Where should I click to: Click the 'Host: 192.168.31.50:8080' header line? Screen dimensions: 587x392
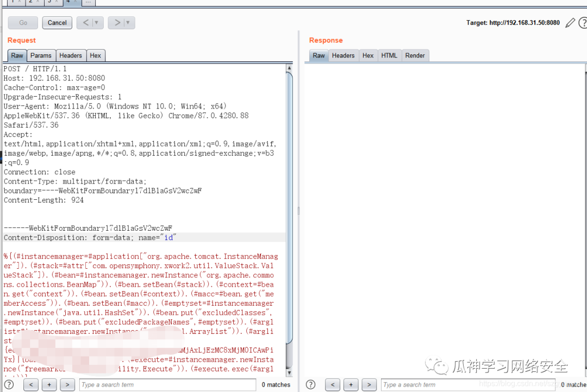[x=54, y=78]
